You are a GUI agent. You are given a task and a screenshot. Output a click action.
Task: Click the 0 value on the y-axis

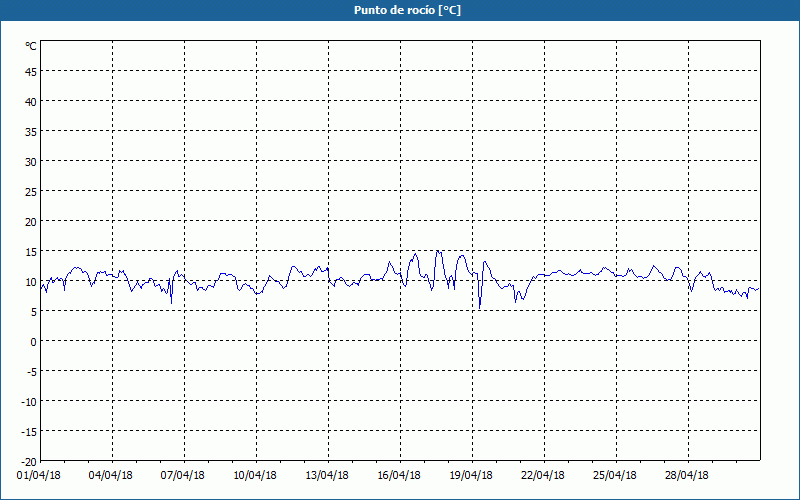(x=34, y=342)
